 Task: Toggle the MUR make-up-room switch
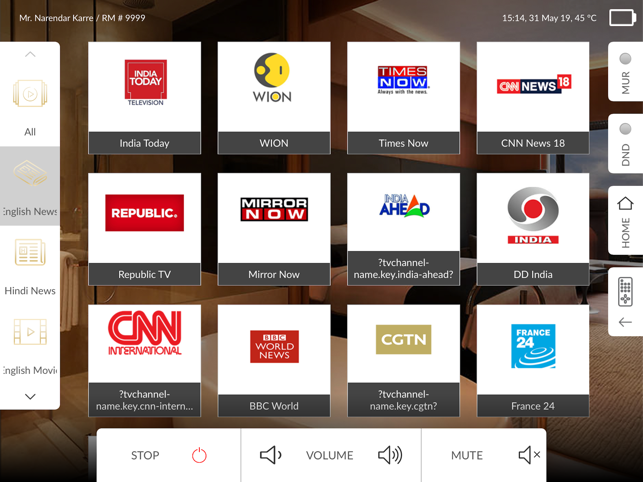pyautogui.click(x=625, y=59)
